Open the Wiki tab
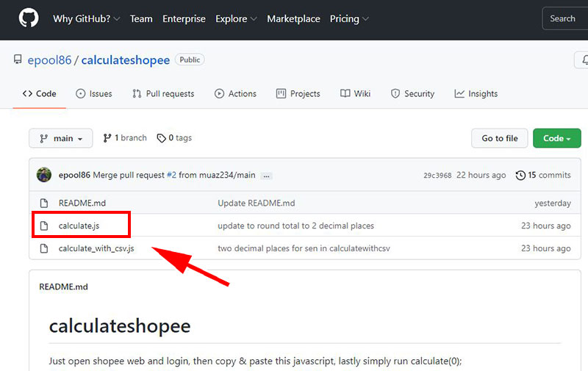 tap(355, 94)
